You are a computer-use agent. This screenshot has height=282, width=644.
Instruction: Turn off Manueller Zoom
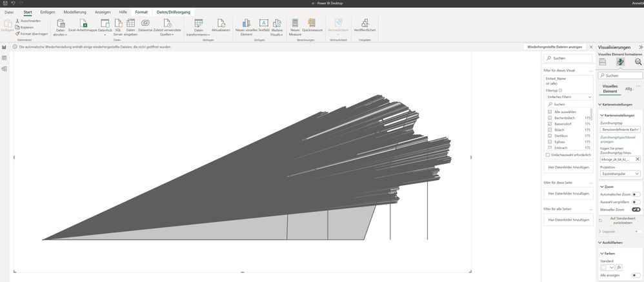pyautogui.click(x=636, y=209)
